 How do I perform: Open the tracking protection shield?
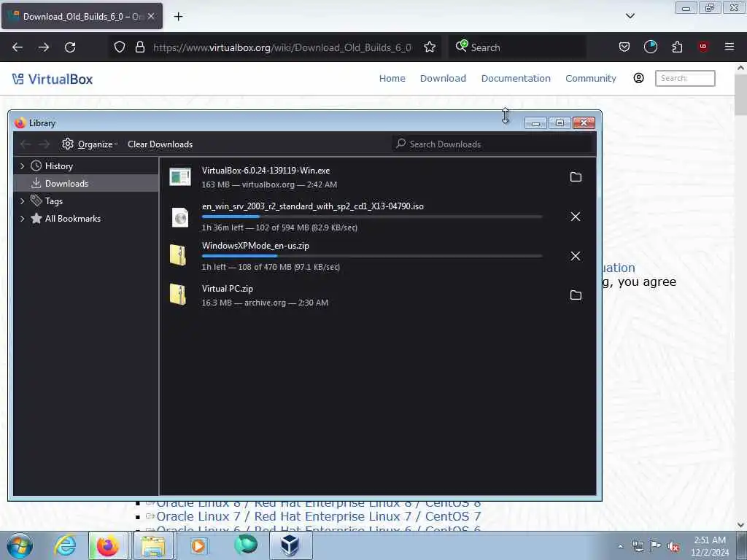[x=120, y=47]
